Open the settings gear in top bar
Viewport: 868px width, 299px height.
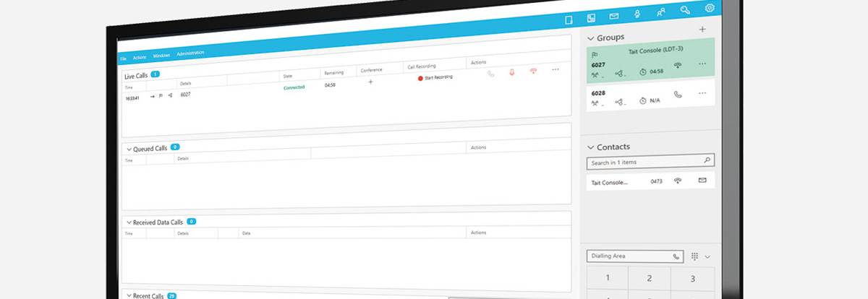(x=710, y=8)
